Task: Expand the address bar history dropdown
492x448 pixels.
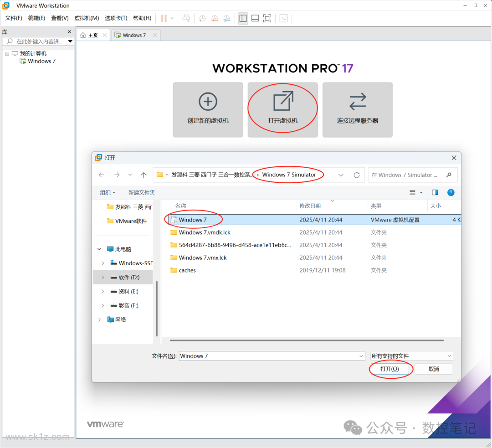Action: coord(341,175)
